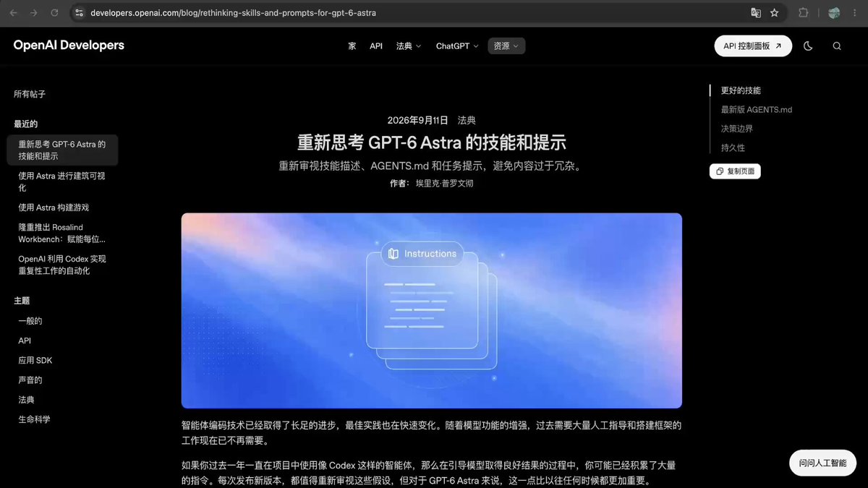Image resolution: width=868 pixels, height=488 pixels.
Task: Expand the 资源 navigation dropdown
Action: click(x=506, y=46)
